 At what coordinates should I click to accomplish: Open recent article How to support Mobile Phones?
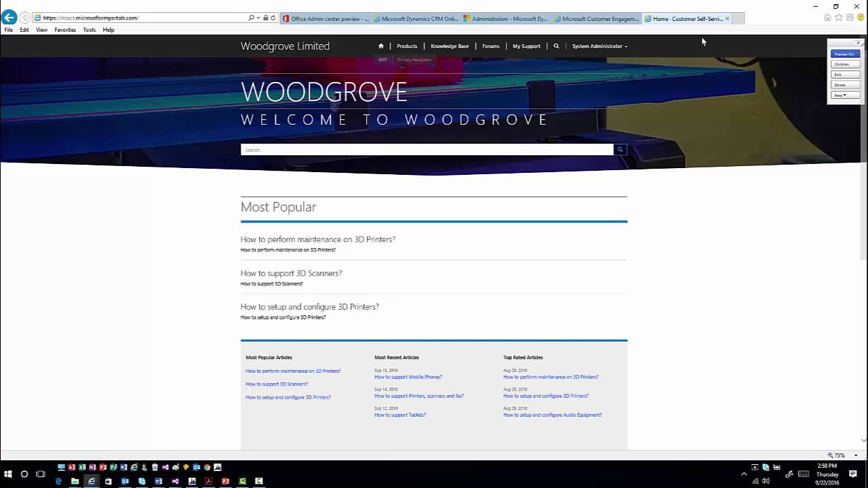(x=408, y=377)
